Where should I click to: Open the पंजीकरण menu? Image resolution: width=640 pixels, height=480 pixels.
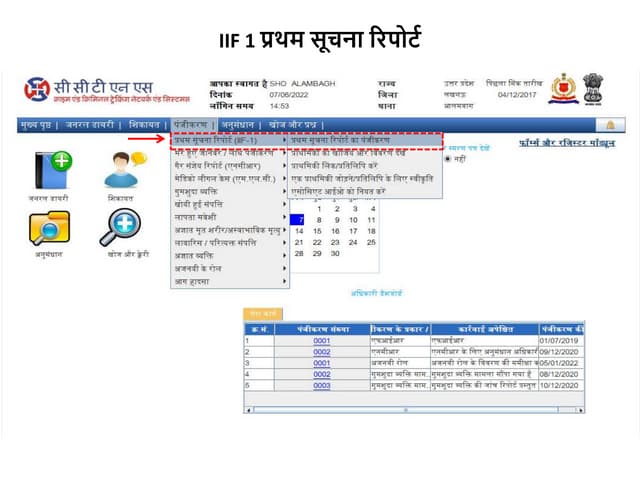[192, 125]
